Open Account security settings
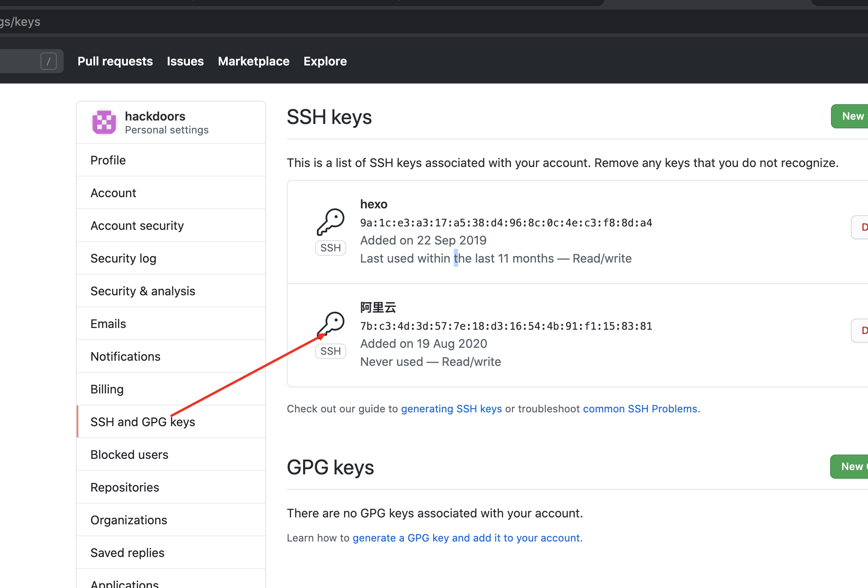The width and height of the screenshot is (868, 588). pyautogui.click(x=137, y=226)
